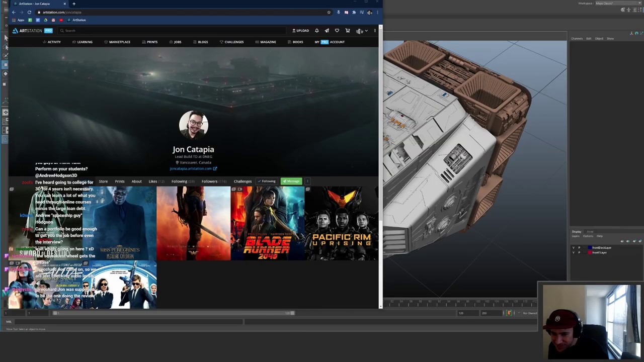Expand the ArtStation user account dropdown

point(362,31)
